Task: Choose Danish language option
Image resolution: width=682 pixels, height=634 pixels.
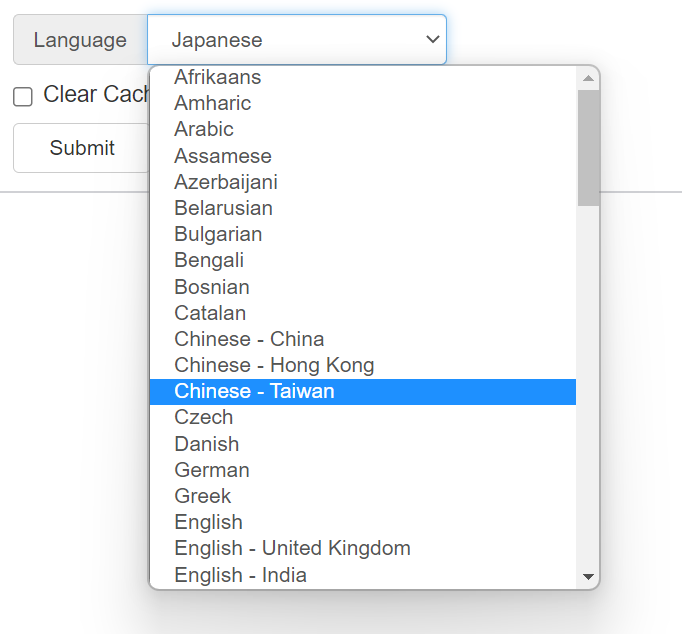Action: (363, 444)
